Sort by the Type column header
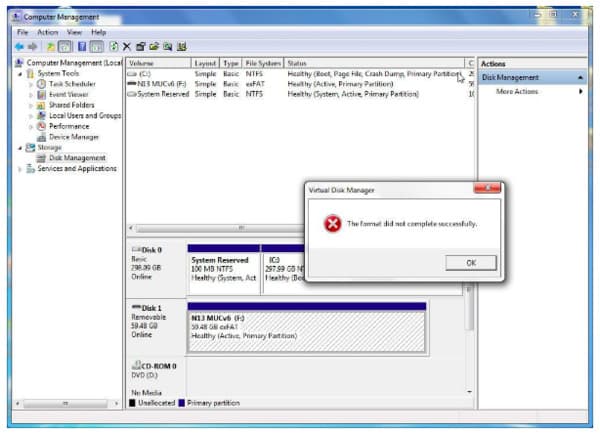 pos(231,63)
